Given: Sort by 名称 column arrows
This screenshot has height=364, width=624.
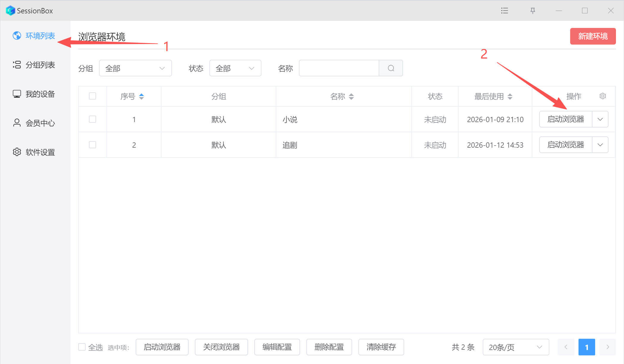Looking at the screenshot, I should [x=351, y=96].
